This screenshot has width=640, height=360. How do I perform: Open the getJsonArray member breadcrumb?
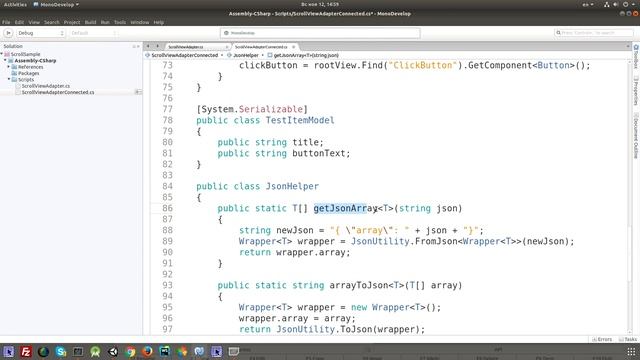[303, 55]
